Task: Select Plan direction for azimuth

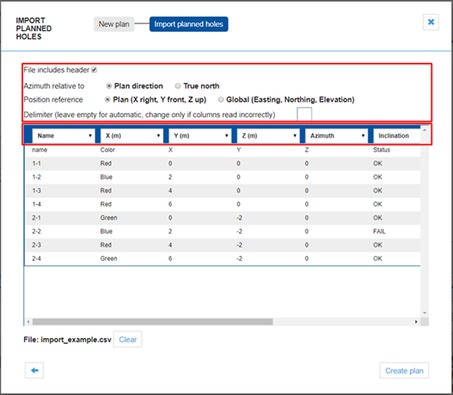Action: coord(109,86)
